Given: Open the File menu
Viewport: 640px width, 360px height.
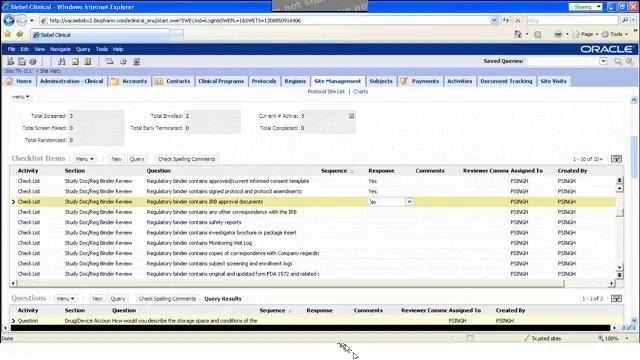Looking at the screenshot, I should point(11,49).
